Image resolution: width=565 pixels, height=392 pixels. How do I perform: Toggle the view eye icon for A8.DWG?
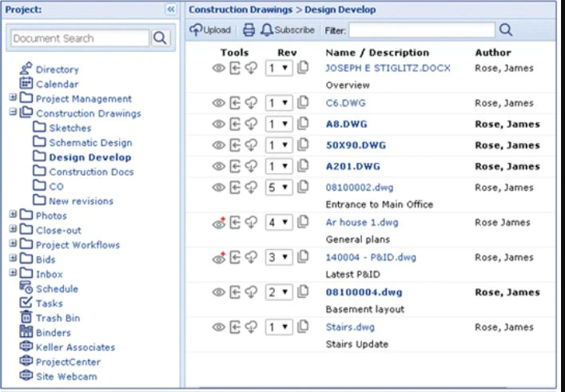tap(218, 125)
